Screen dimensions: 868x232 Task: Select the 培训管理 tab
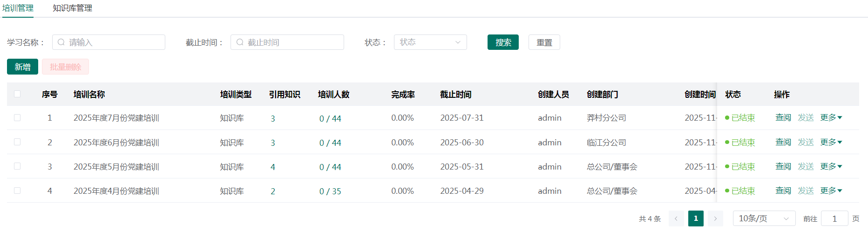coord(18,8)
